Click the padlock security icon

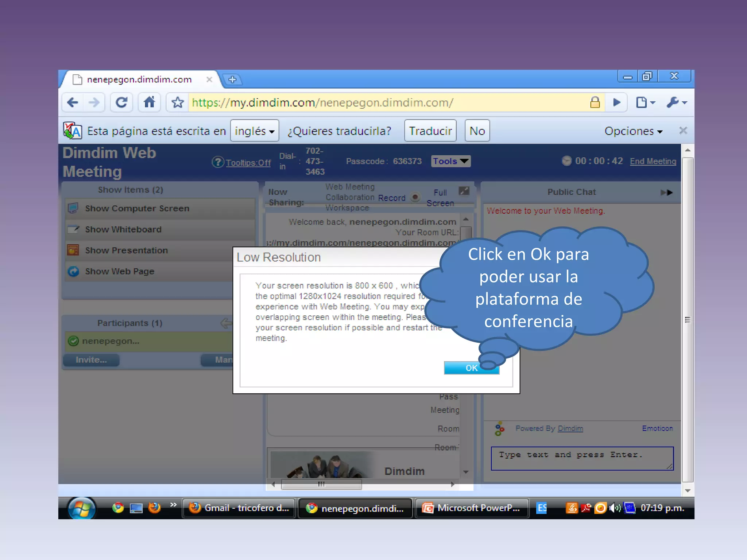pyautogui.click(x=595, y=102)
